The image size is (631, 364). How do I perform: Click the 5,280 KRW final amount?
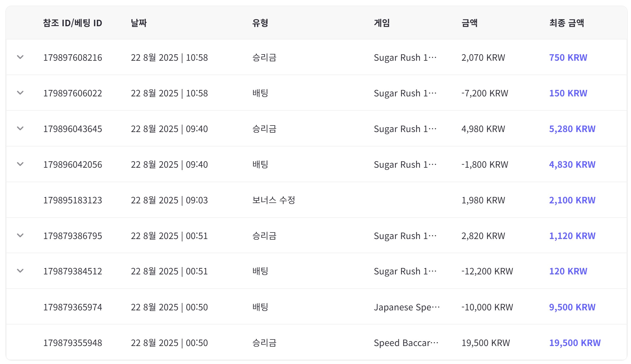pyautogui.click(x=572, y=129)
